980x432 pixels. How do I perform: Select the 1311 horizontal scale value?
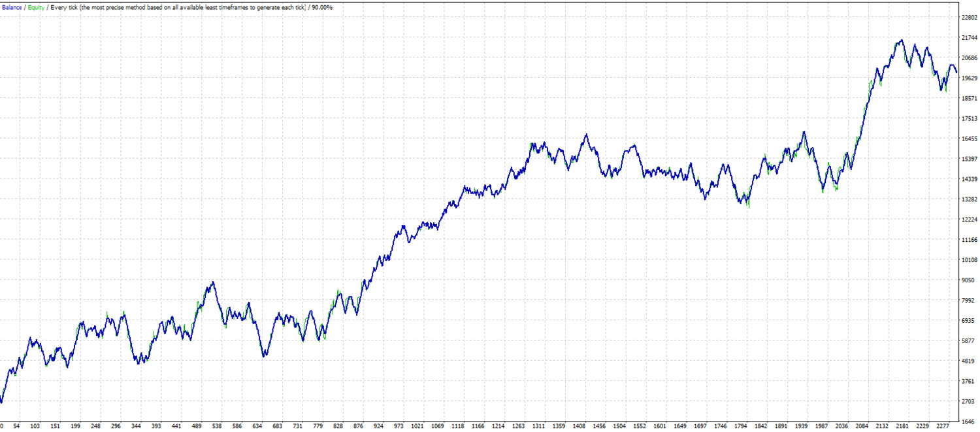pos(539,426)
